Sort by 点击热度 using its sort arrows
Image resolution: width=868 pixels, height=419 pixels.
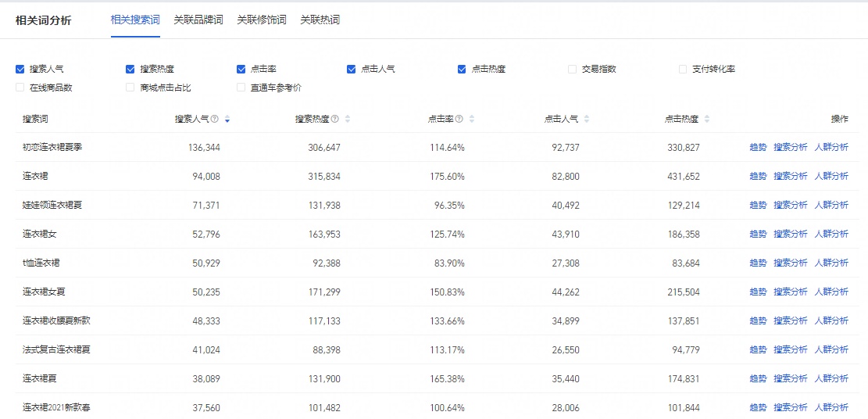[707, 120]
